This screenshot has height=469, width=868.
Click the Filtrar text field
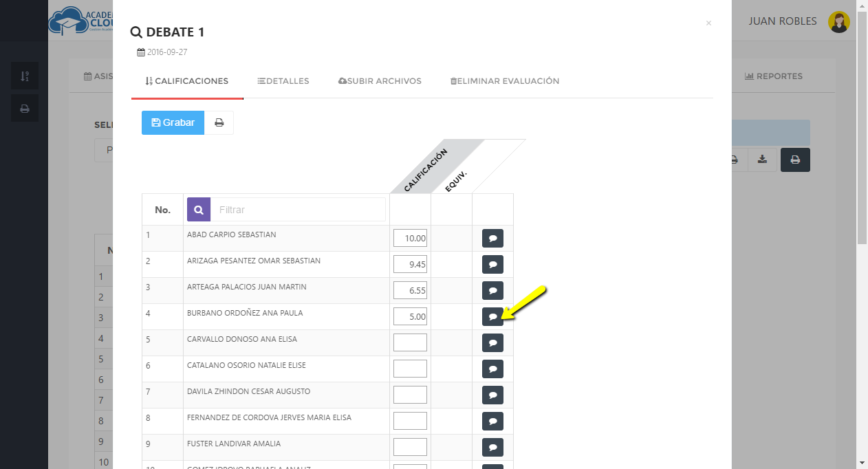coord(298,210)
